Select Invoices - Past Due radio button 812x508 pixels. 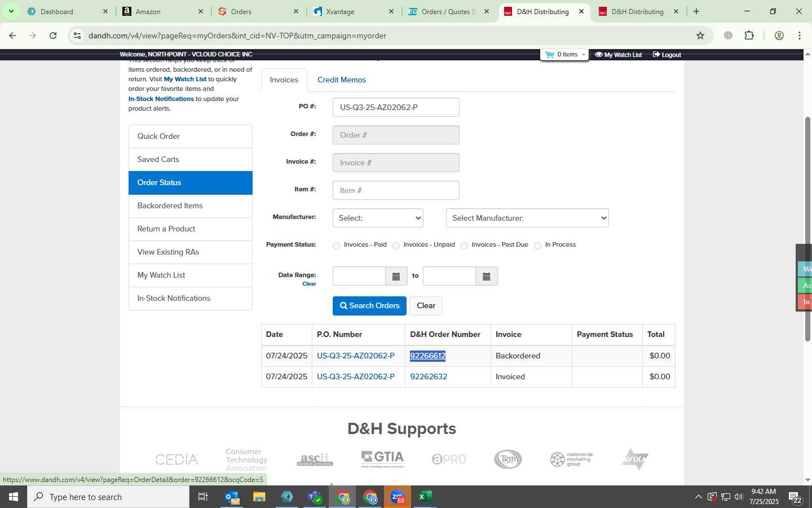(x=465, y=246)
